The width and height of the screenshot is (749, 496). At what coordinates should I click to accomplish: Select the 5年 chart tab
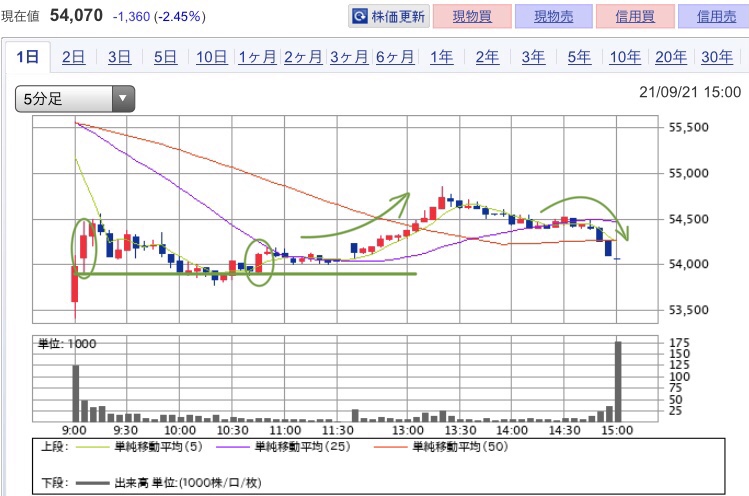(579, 58)
